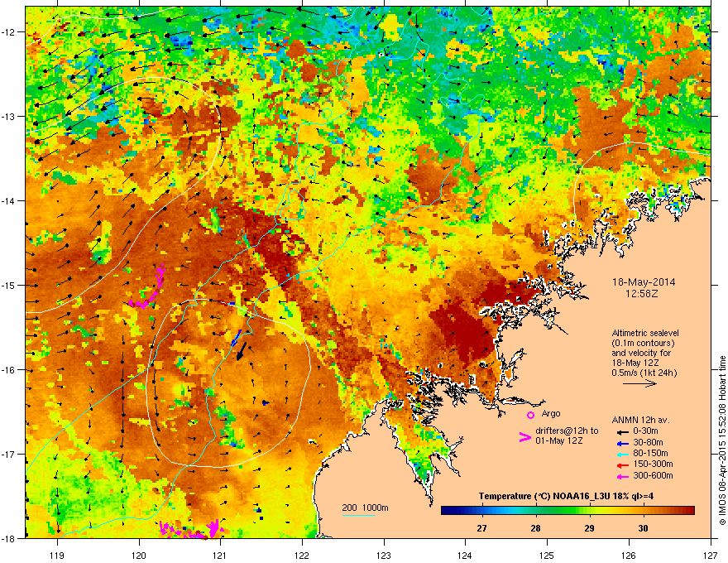Screen dimensions: 728x563
Task: Click the '(0.1m contours)' legend text
Action: pyautogui.click(x=643, y=344)
